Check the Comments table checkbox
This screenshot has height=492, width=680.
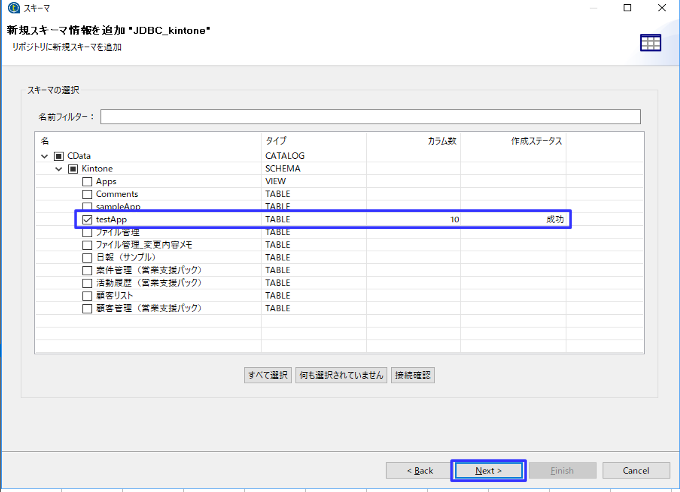87,194
